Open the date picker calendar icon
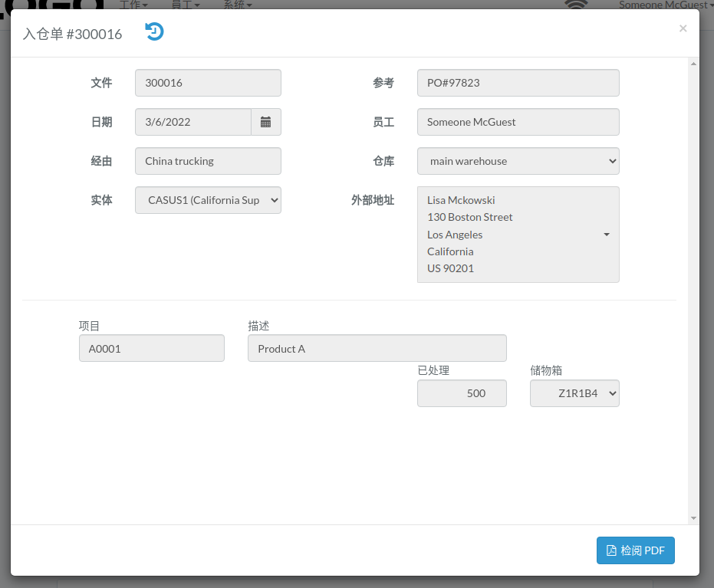The height and width of the screenshot is (588, 714). 266,122
